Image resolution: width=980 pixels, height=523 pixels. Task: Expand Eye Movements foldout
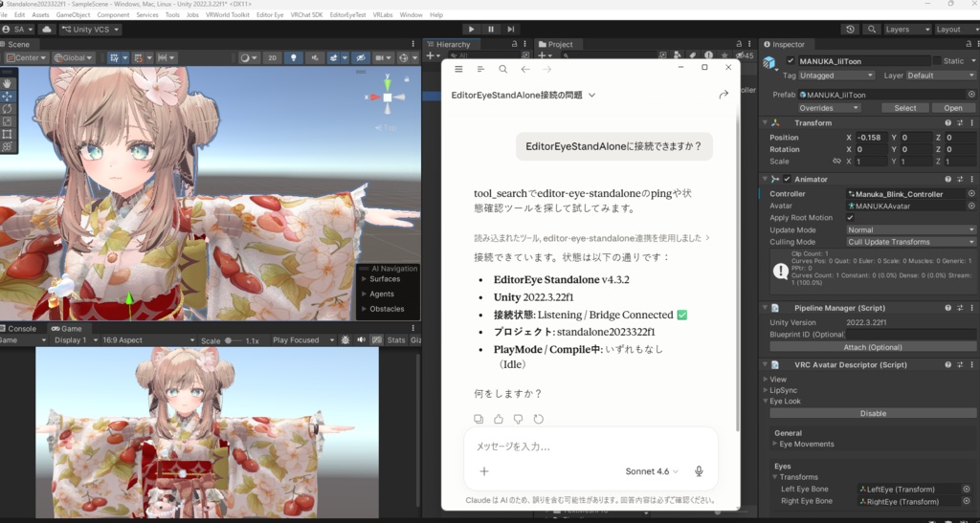coord(775,445)
